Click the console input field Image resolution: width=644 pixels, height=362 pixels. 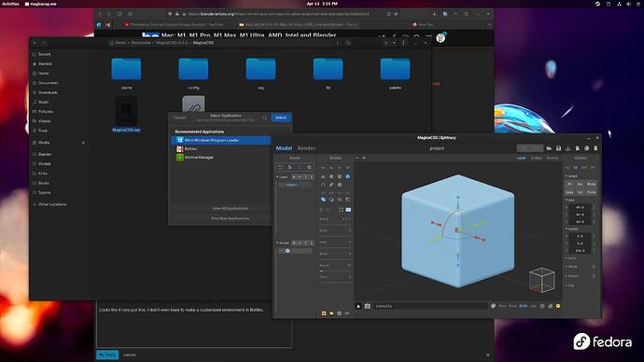coord(430,306)
